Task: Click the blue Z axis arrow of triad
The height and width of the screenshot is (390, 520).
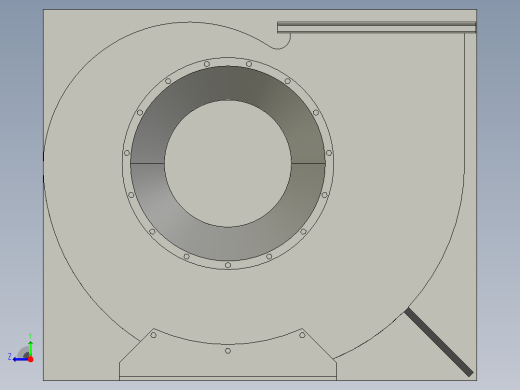Action: (x=20, y=359)
